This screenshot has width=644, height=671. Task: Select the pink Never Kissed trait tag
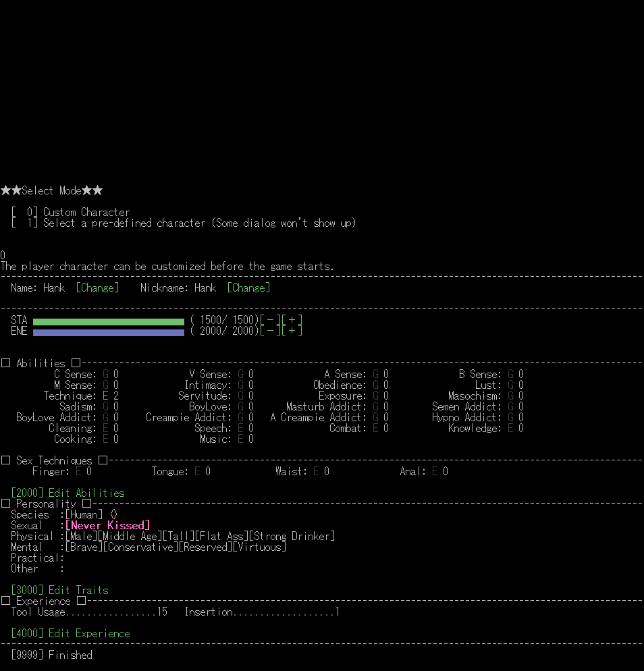pos(108,525)
